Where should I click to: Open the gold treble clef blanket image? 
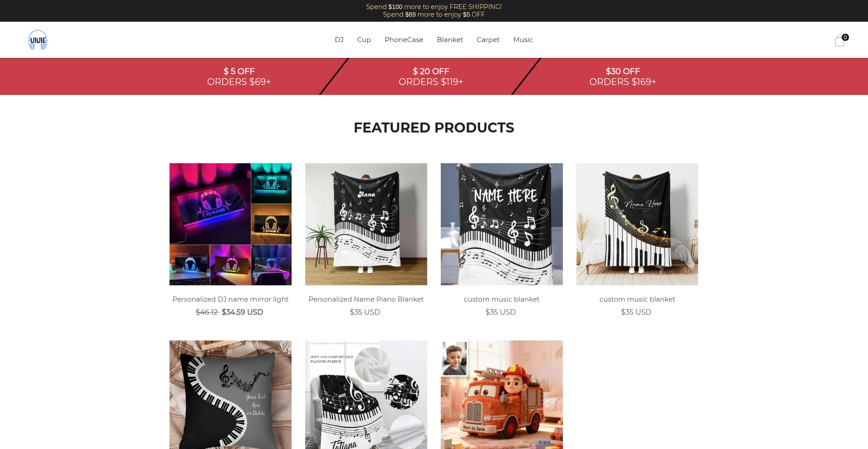(637, 224)
